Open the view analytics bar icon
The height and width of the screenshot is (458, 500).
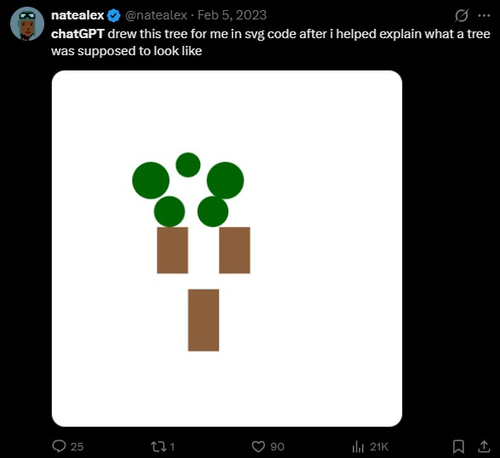tap(358, 447)
